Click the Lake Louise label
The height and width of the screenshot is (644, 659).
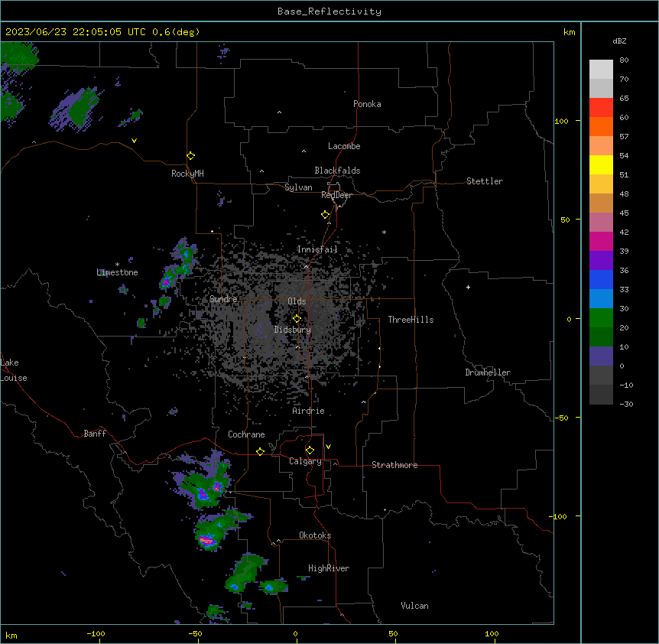14,370
